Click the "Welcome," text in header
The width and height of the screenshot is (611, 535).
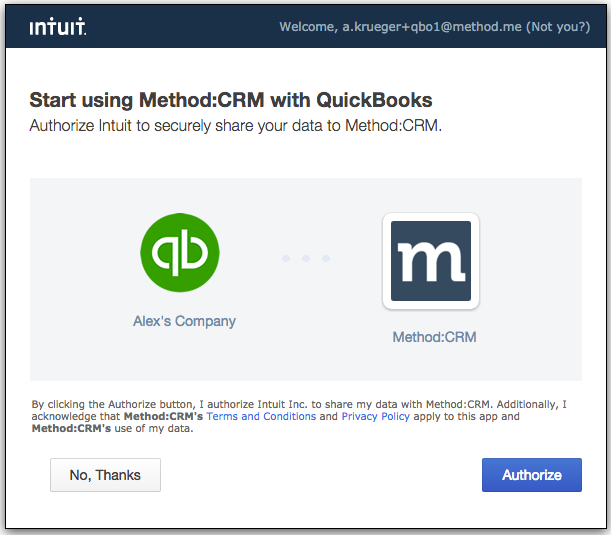click(309, 27)
